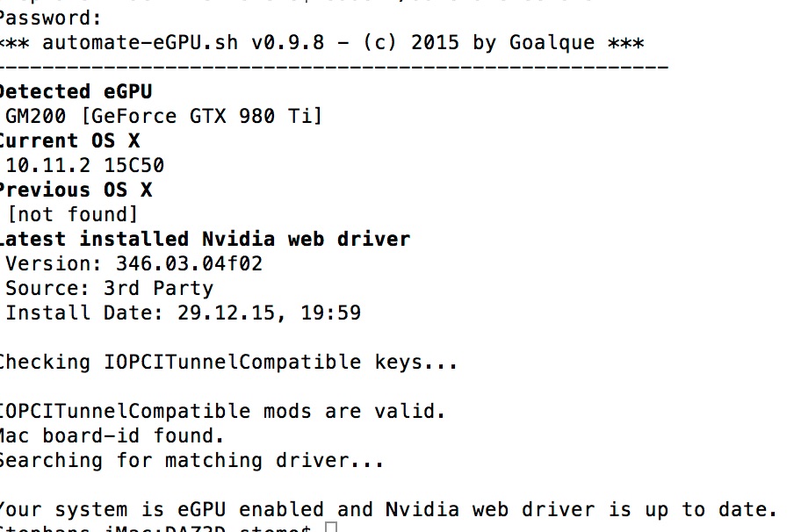This screenshot has height=532, width=801.
Task: Click the '[not found]' text
Action: 73,214
